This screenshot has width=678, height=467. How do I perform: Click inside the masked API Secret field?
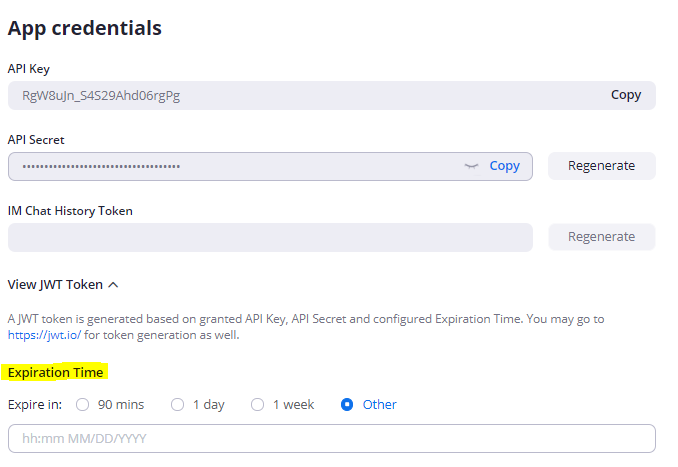[230, 166]
